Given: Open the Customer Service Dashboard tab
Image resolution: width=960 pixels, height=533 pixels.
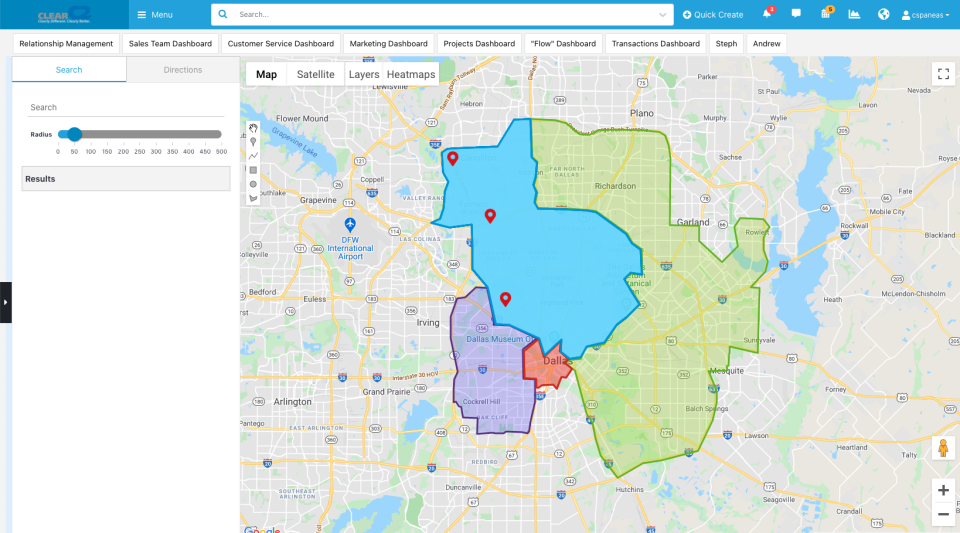Looking at the screenshot, I should coord(281,43).
